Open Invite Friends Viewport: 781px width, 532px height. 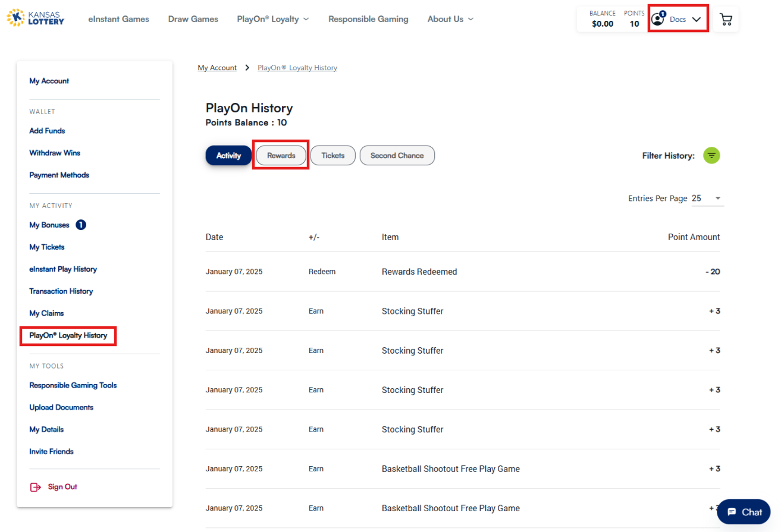pos(52,451)
